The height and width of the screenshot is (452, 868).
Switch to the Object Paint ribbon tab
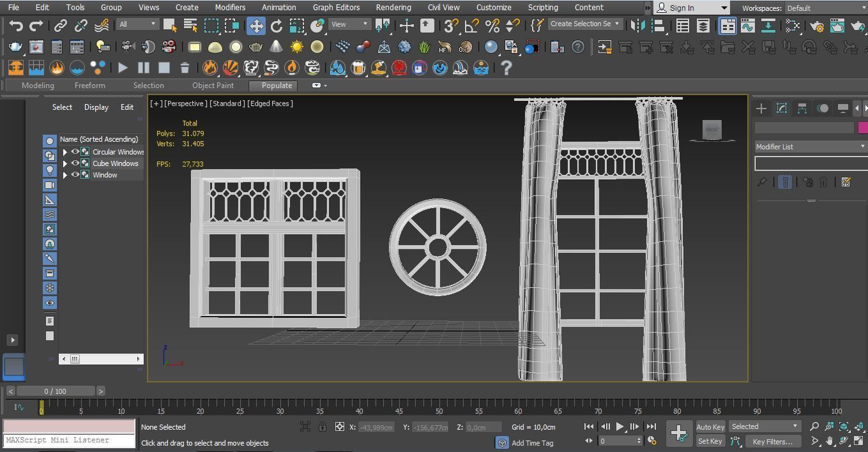(213, 85)
